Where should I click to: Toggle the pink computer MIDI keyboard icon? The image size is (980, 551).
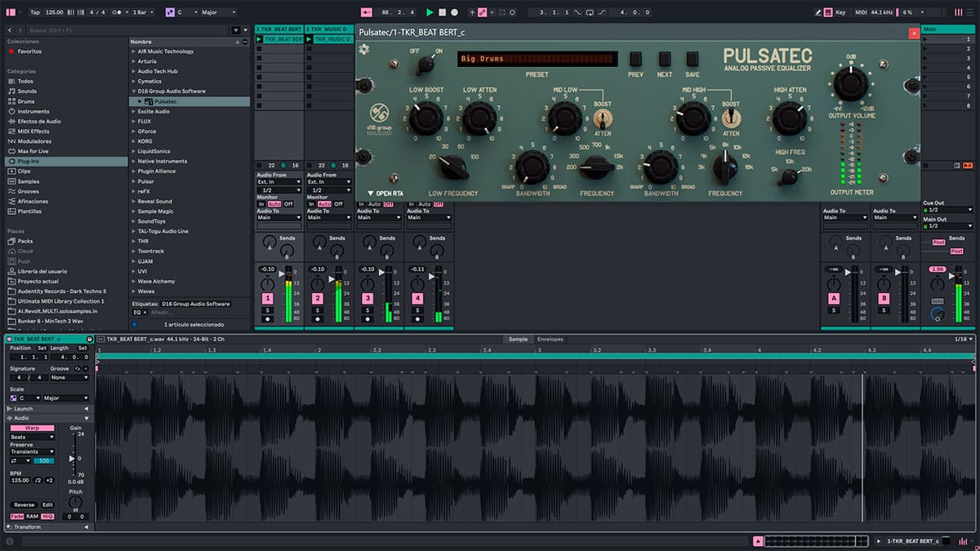pos(826,12)
